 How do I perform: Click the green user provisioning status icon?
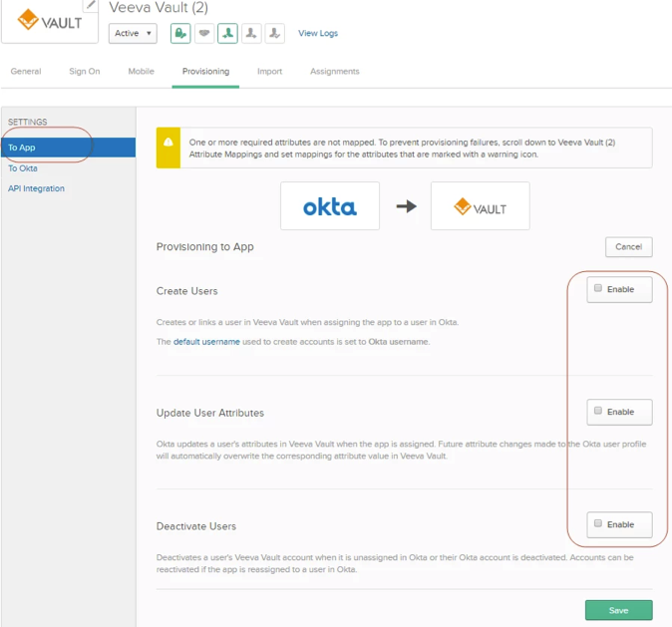(x=227, y=33)
